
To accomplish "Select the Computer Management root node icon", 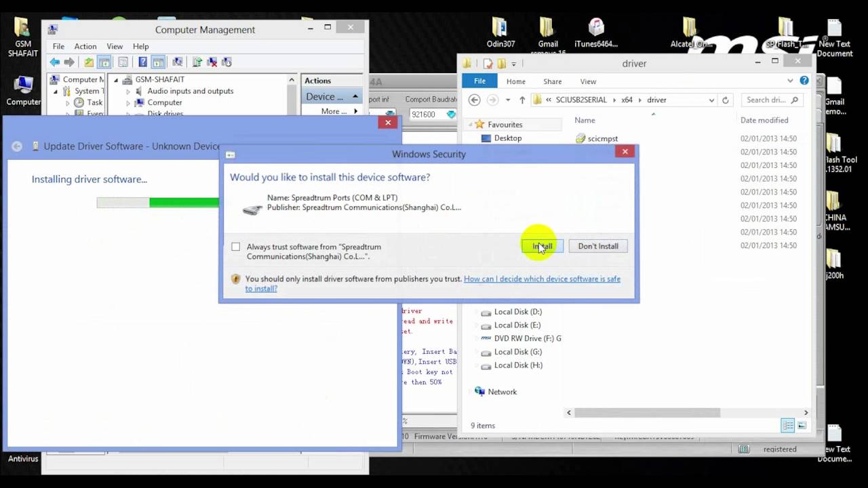I will click(x=54, y=79).
